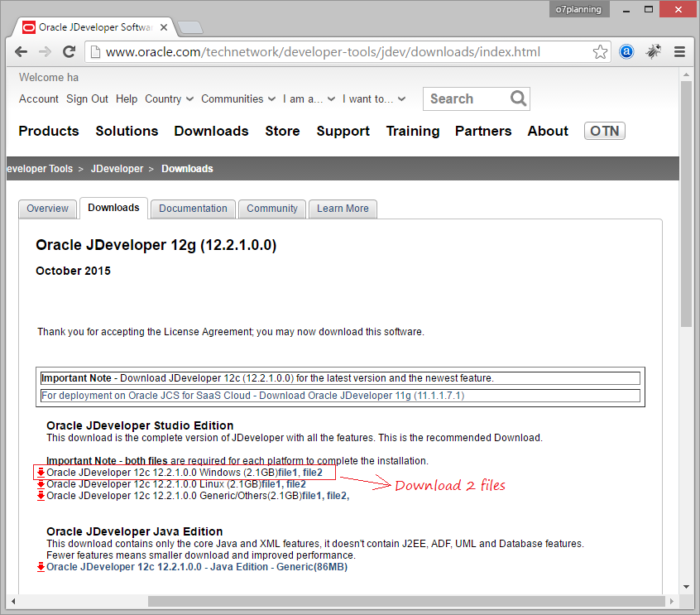The height and width of the screenshot is (615, 700).
Task: Open the 'I am a...' dropdown
Action: (309, 99)
